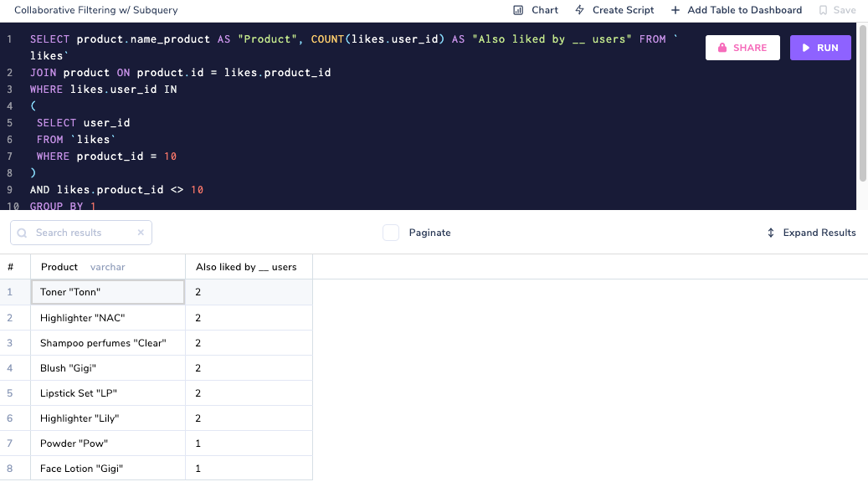Click editor line number 4
The height and width of the screenshot is (487, 868).
[9, 105]
